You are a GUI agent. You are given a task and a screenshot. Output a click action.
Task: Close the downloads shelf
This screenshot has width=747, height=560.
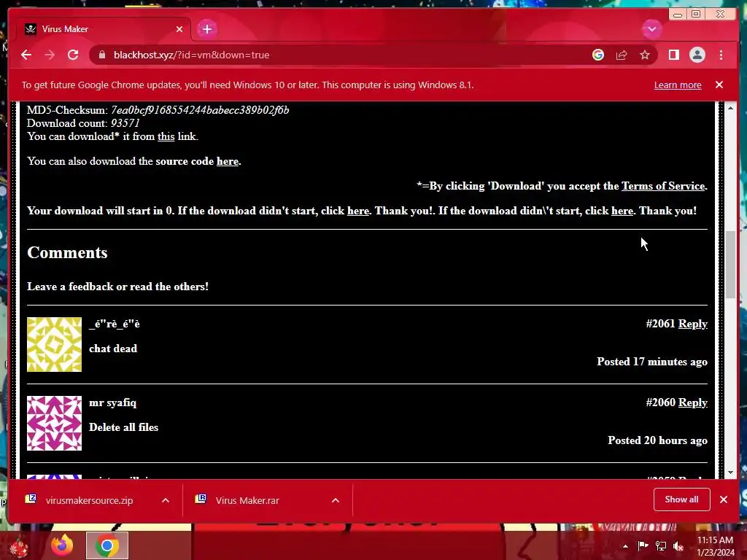(723, 499)
